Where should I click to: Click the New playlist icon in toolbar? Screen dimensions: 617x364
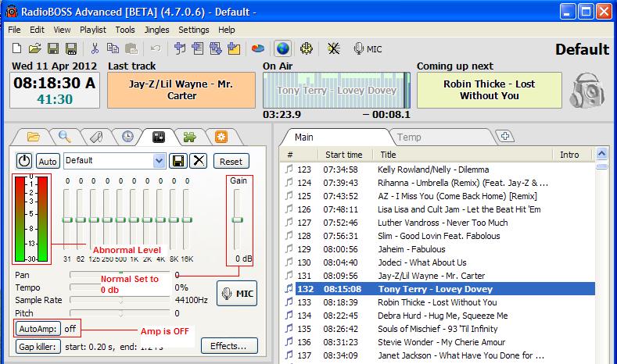point(17,48)
